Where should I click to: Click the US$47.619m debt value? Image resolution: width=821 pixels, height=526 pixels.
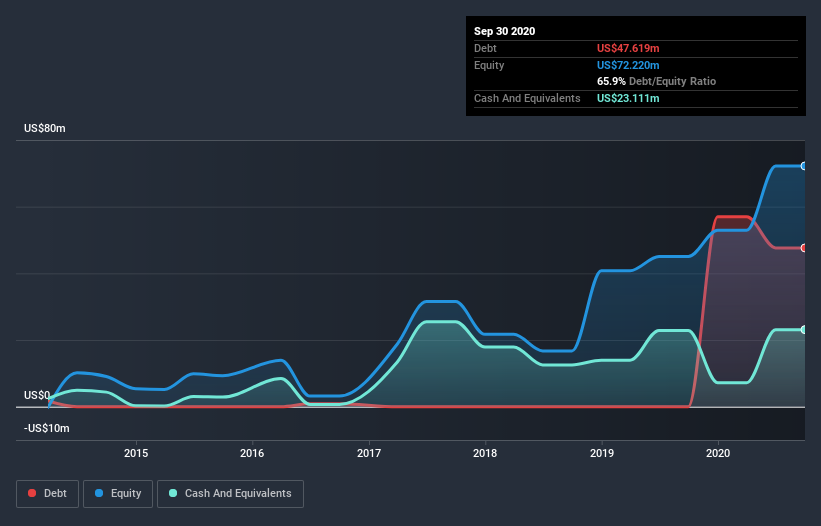(x=628, y=48)
